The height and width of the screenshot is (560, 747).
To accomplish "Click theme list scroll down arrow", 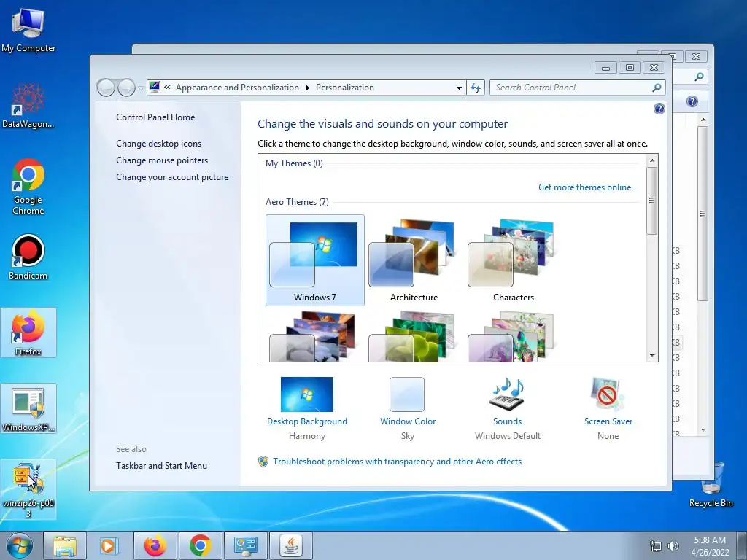I will [652, 356].
